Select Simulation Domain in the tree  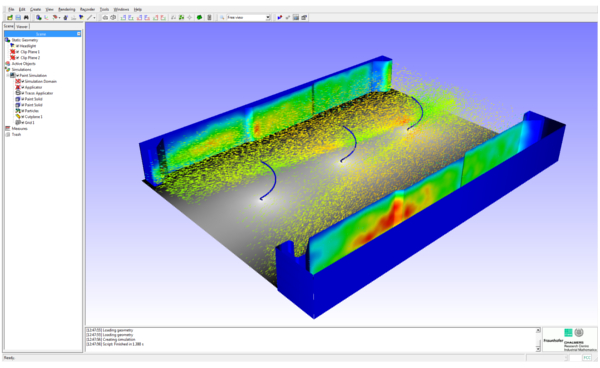tap(40, 81)
